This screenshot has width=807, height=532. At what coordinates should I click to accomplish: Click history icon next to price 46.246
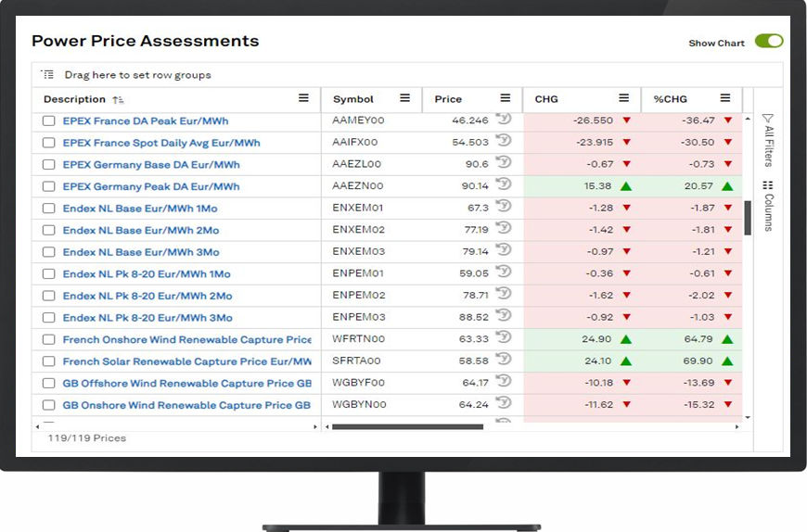click(504, 120)
